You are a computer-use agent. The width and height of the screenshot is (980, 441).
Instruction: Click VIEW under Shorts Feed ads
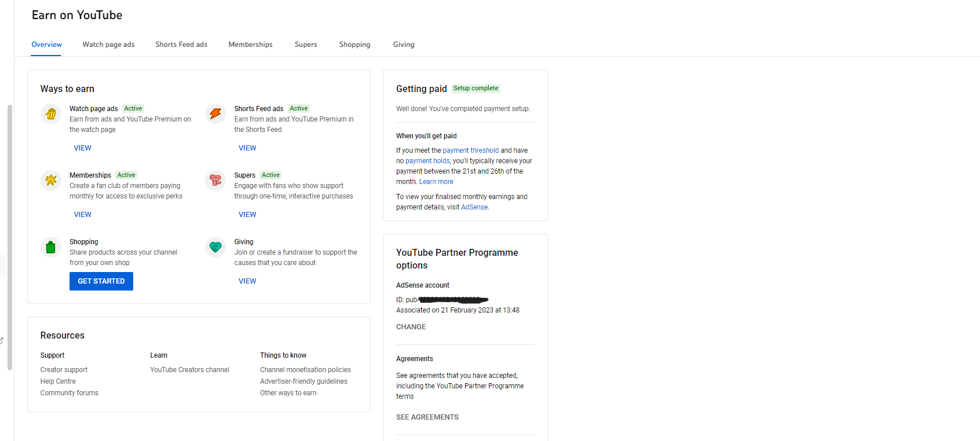click(247, 148)
